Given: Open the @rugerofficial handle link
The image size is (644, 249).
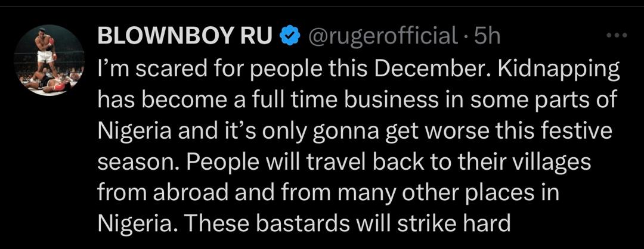Looking at the screenshot, I should tap(382, 37).
